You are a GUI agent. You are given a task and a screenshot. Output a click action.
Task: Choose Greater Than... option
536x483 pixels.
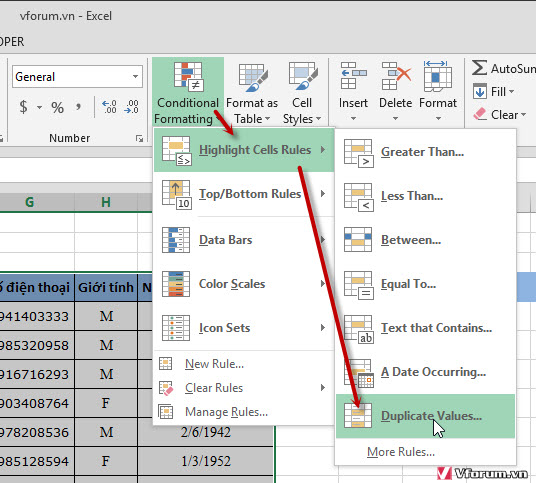point(425,152)
